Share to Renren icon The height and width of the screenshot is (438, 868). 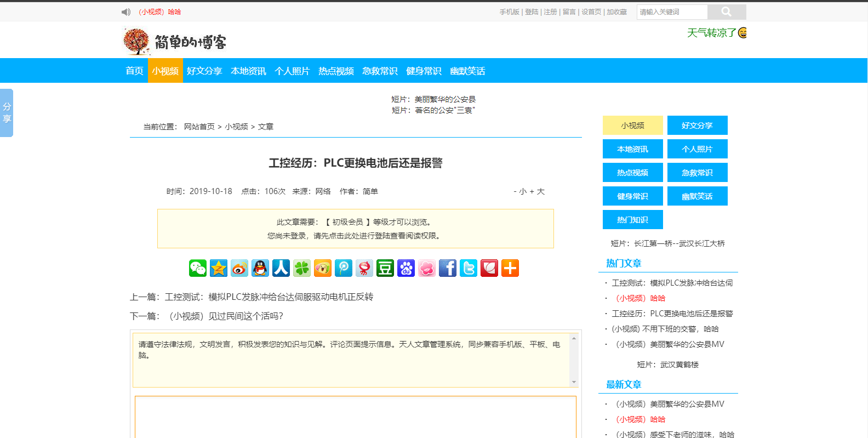(x=281, y=268)
